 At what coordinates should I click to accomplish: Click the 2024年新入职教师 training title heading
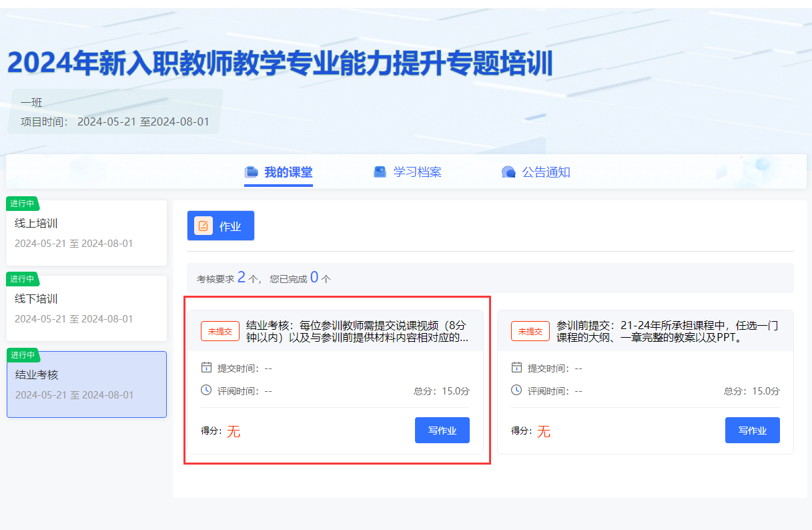pos(280,63)
